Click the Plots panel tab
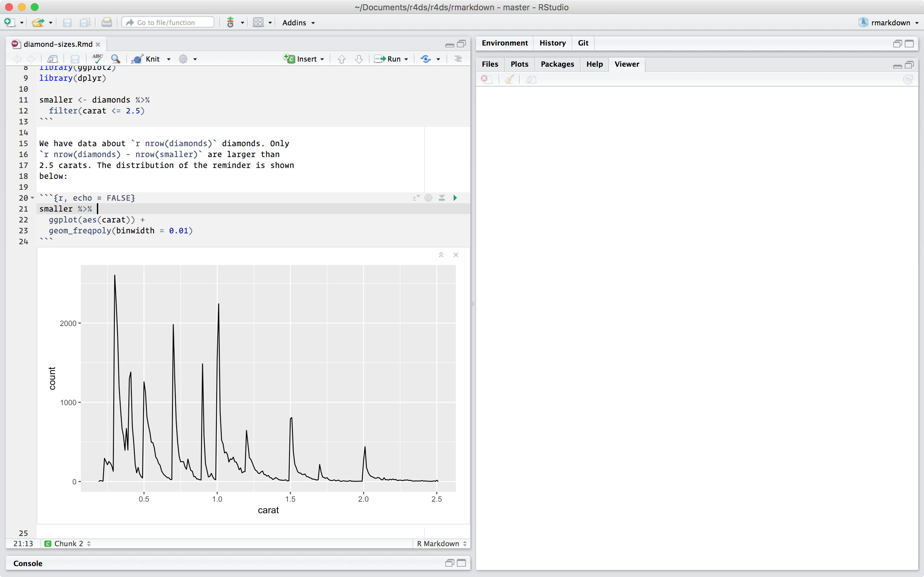 pyautogui.click(x=519, y=64)
